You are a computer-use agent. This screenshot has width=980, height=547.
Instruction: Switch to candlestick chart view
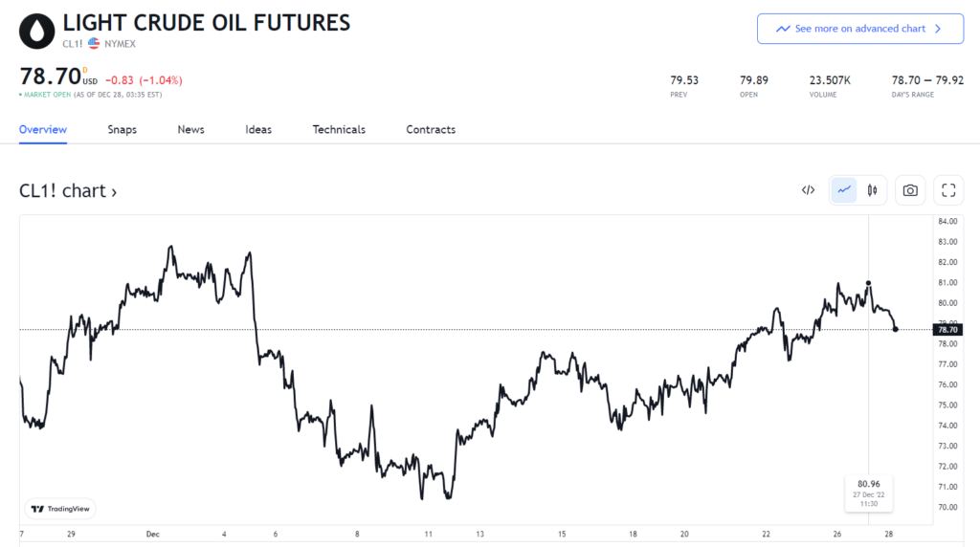[872, 190]
